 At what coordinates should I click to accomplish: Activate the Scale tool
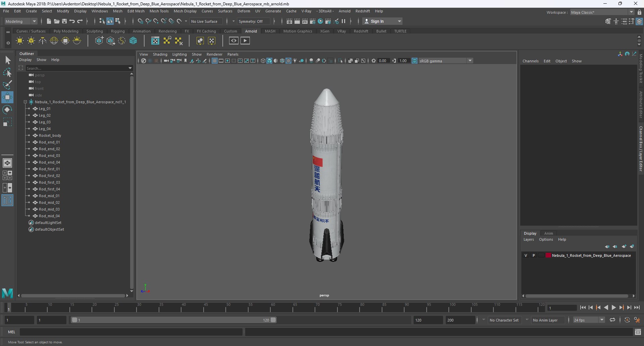7,122
